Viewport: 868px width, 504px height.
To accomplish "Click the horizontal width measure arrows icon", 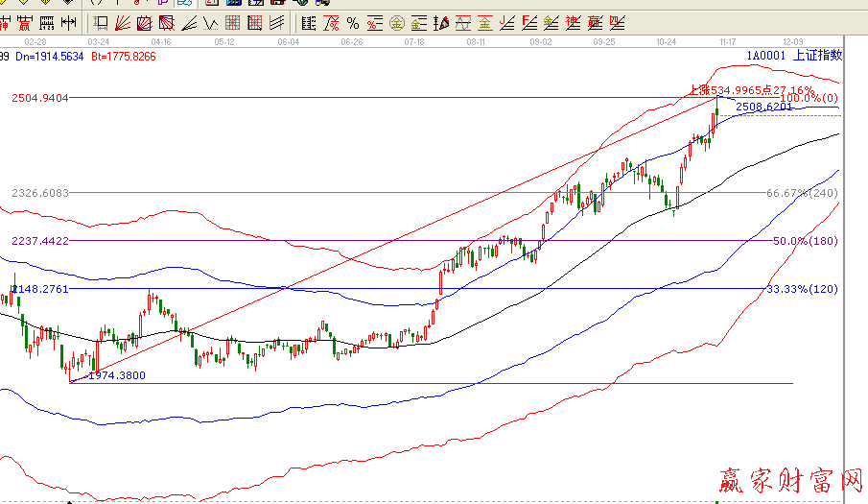I will [68, 22].
